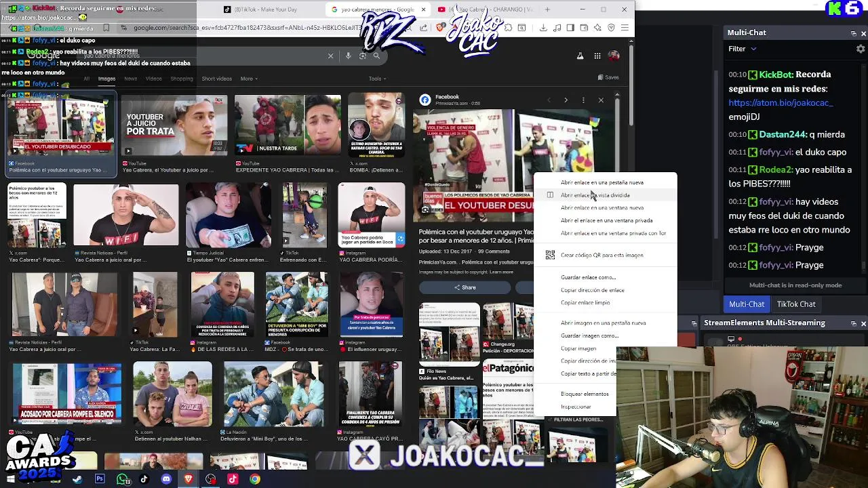This screenshot has height=488, width=868.
Task: Choose Guardar imagen como...
Action: click(606, 335)
